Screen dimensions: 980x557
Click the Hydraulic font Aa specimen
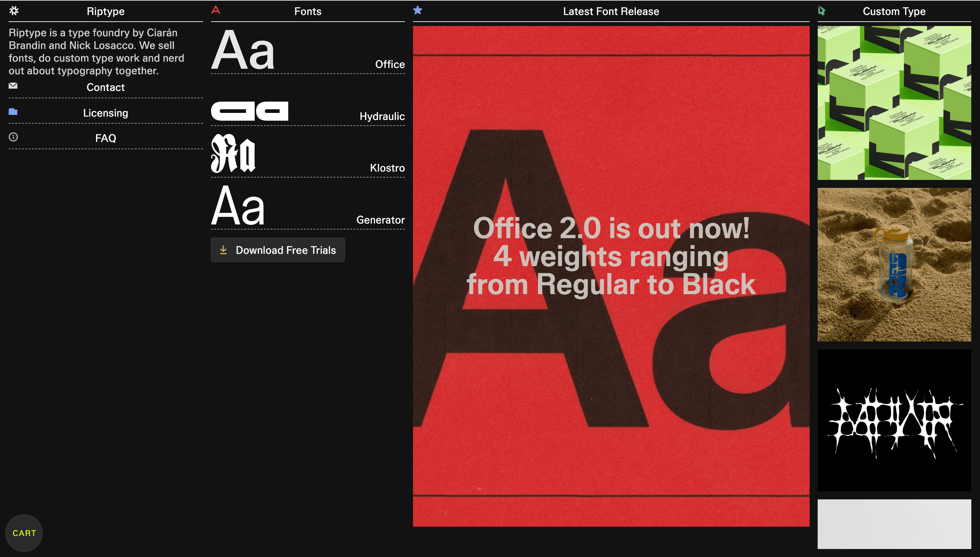click(249, 111)
